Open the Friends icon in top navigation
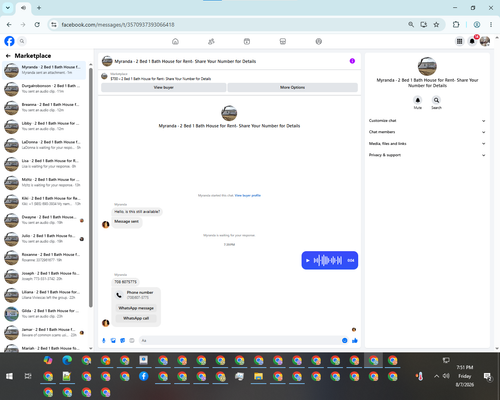500x400 pixels. point(211,41)
